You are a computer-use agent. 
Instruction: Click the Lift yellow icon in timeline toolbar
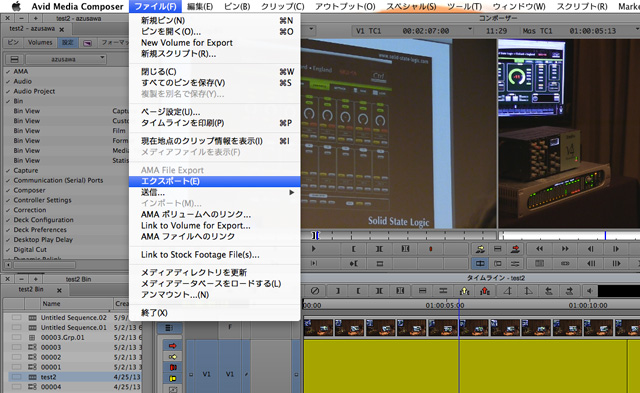click(464, 291)
